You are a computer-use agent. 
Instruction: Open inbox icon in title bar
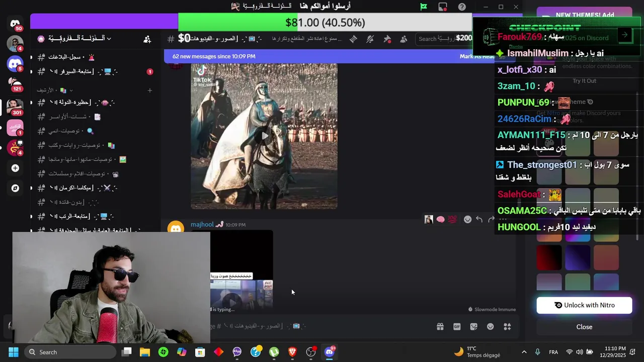[443, 7]
